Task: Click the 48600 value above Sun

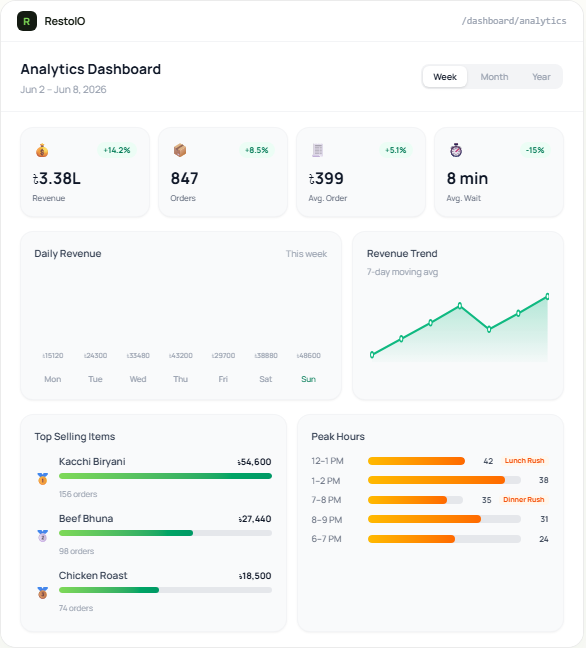Action: coord(309,355)
